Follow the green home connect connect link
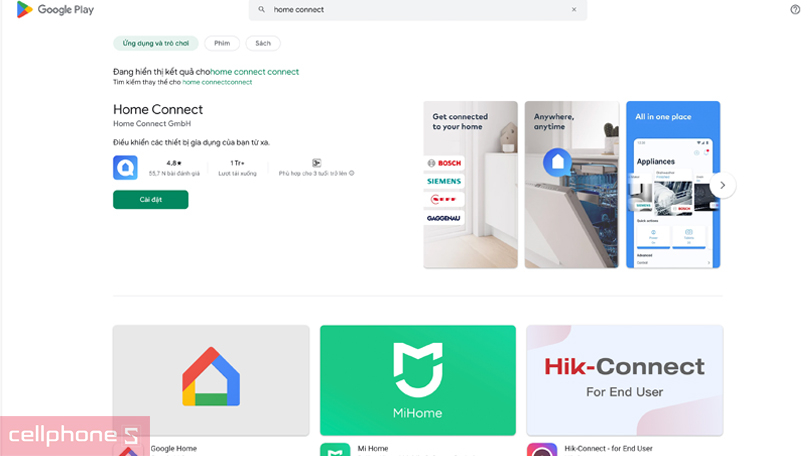The image size is (810, 456). (x=255, y=72)
